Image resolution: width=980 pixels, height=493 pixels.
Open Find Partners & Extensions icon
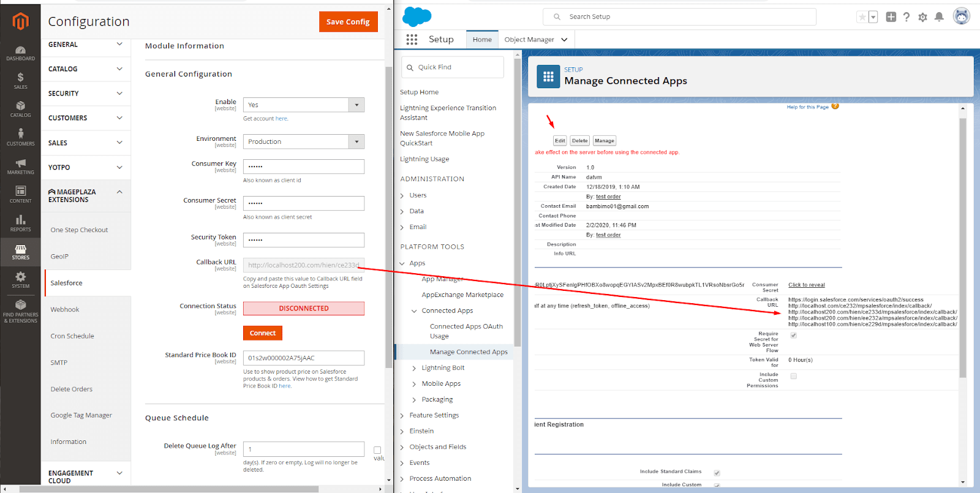[20, 310]
